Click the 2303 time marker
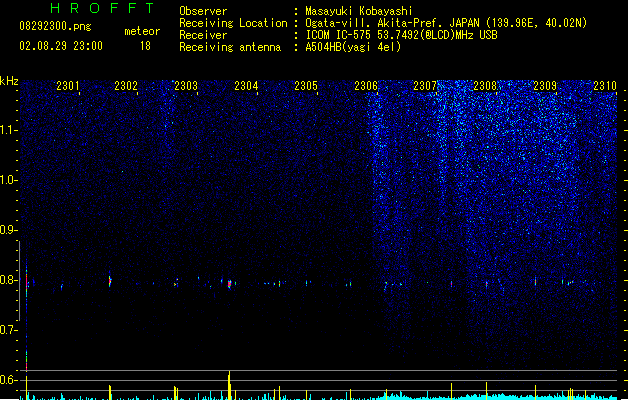The image size is (629, 400). click(x=186, y=86)
